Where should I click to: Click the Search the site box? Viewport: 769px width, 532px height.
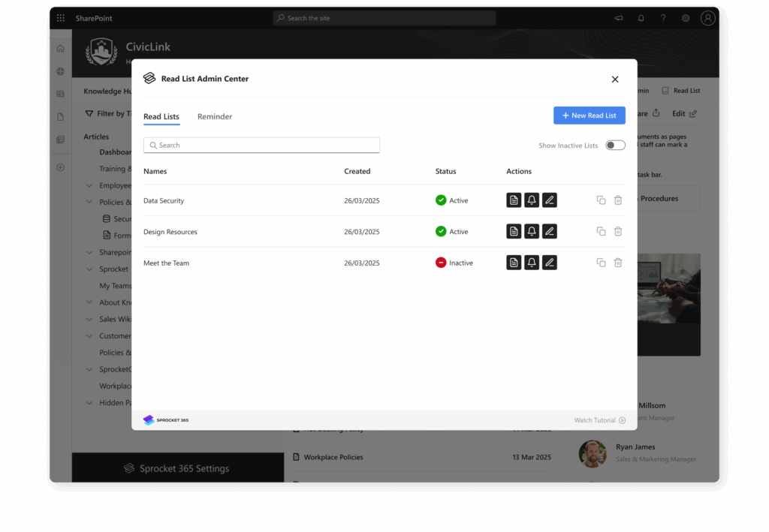click(x=384, y=18)
